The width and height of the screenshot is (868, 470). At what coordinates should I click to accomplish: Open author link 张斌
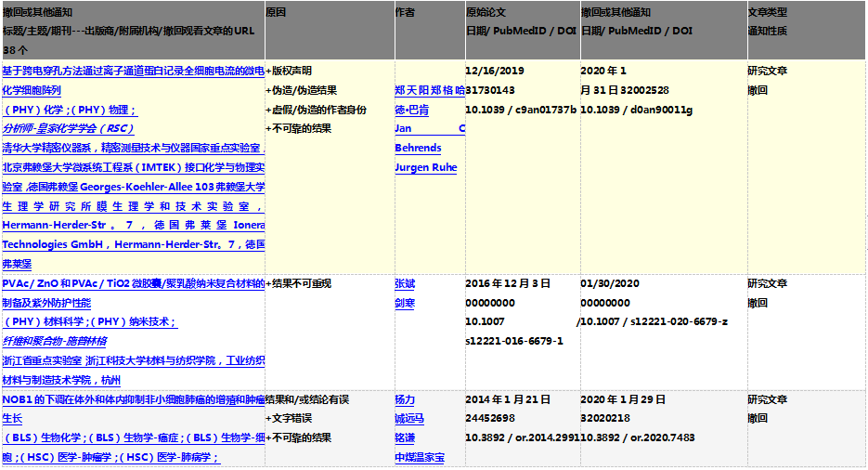pos(405,283)
